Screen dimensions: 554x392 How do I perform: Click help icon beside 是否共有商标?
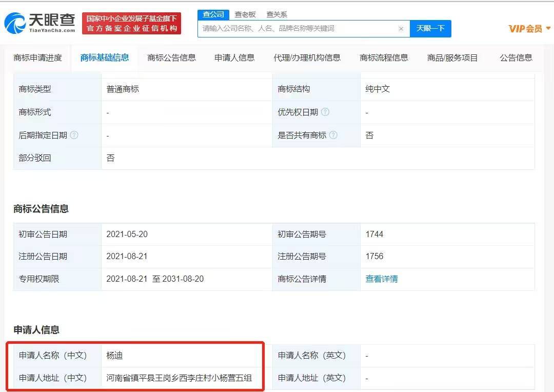(x=333, y=135)
